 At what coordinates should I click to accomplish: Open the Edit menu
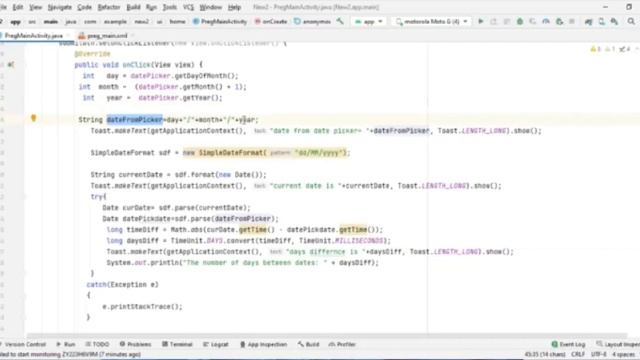[x=18, y=7]
